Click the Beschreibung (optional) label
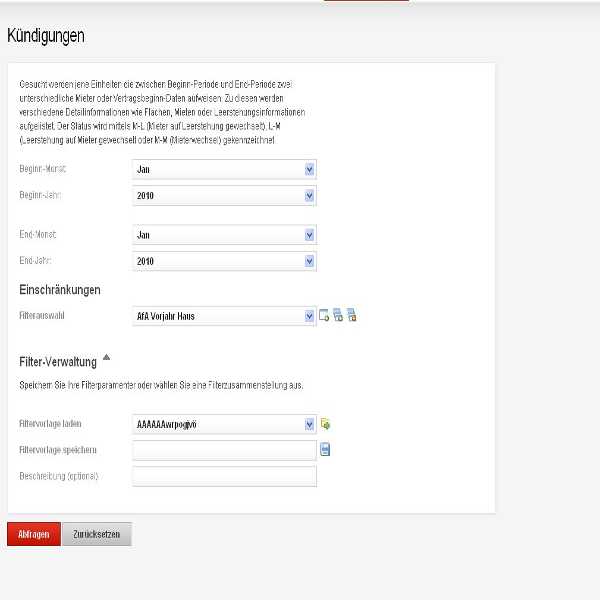The width and height of the screenshot is (600, 600). pyautogui.click(x=59, y=476)
